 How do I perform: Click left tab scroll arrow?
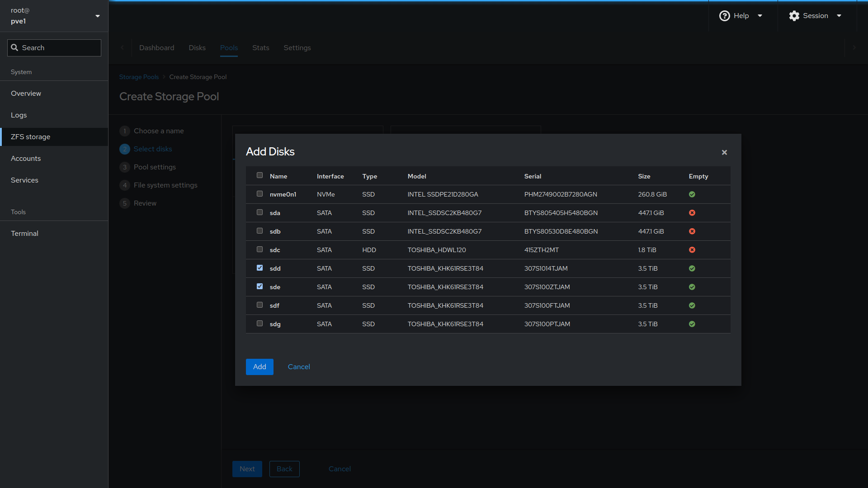[122, 47]
